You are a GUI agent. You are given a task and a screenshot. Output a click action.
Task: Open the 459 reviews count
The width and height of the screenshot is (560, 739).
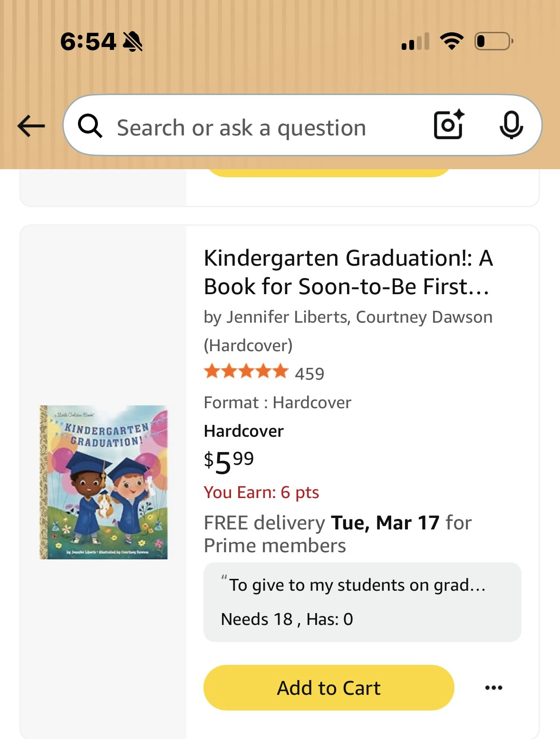tap(309, 374)
